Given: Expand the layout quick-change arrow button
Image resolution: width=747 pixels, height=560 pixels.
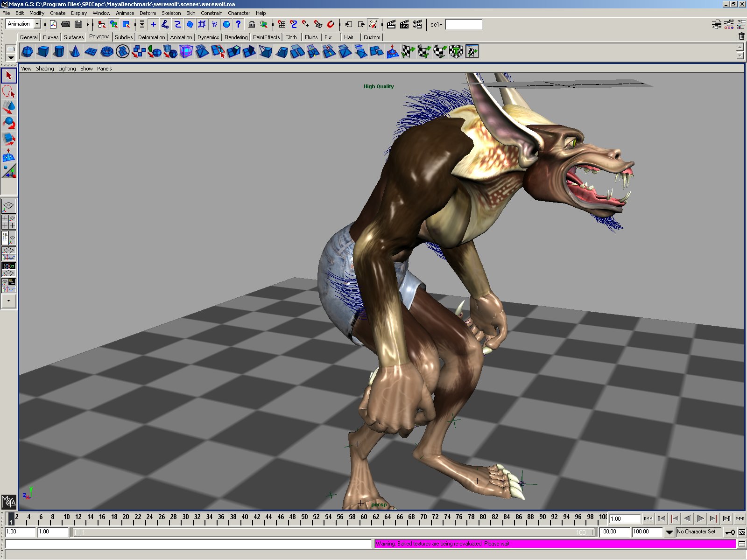Looking at the screenshot, I should (9, 301).
